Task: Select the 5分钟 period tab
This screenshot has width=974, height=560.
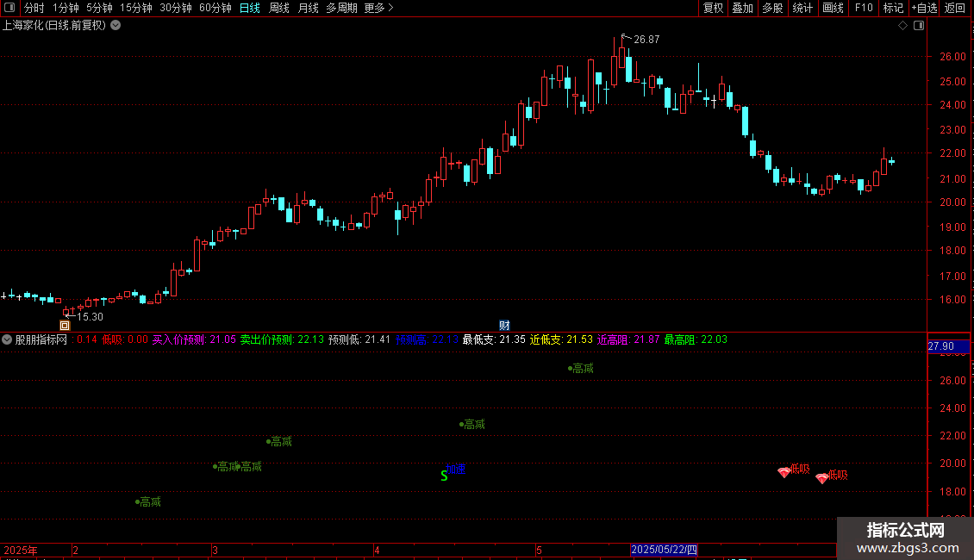Action: (99, 8)
